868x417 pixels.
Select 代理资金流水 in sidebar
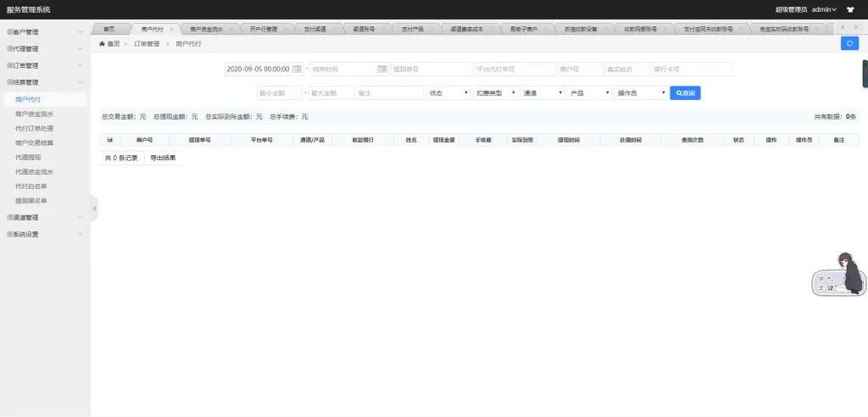(x=35, y=172)
